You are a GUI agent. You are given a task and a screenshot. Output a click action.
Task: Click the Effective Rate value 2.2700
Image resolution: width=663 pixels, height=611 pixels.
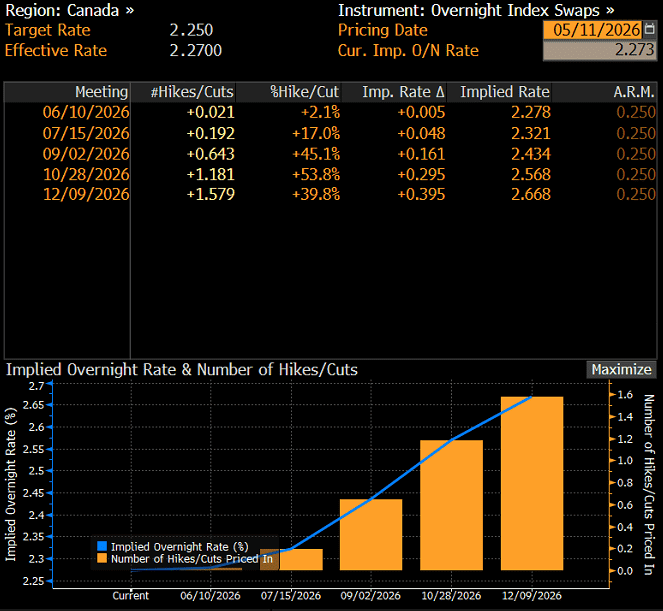tap(195, 50)
